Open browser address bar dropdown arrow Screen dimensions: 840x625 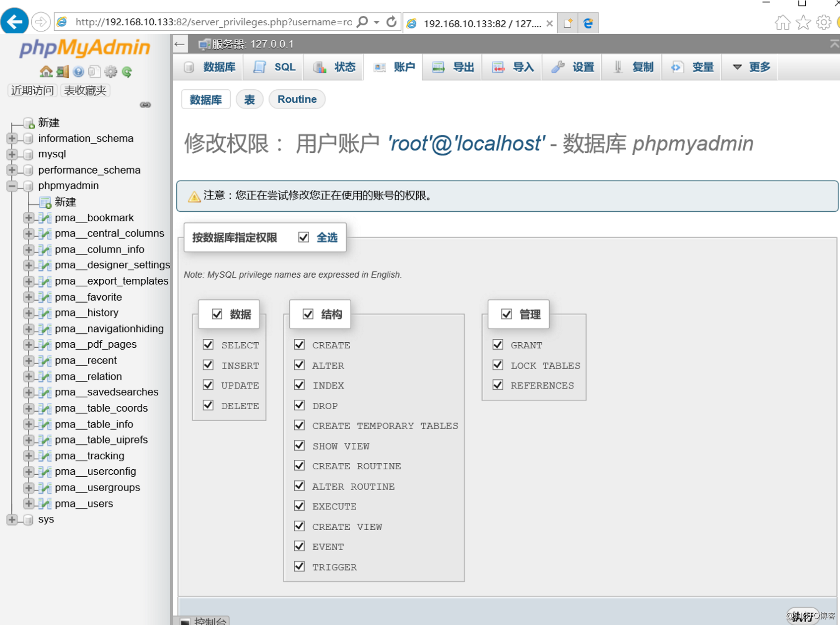(377, 22)
